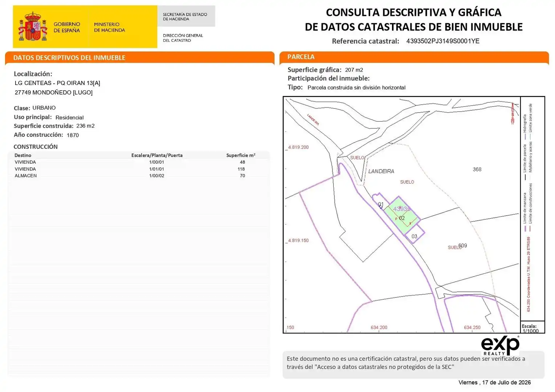Select the reference number 4393502PJ3149S0001YE
The height and width of the screenshot is (392, 555).
(x=443, y=41)
